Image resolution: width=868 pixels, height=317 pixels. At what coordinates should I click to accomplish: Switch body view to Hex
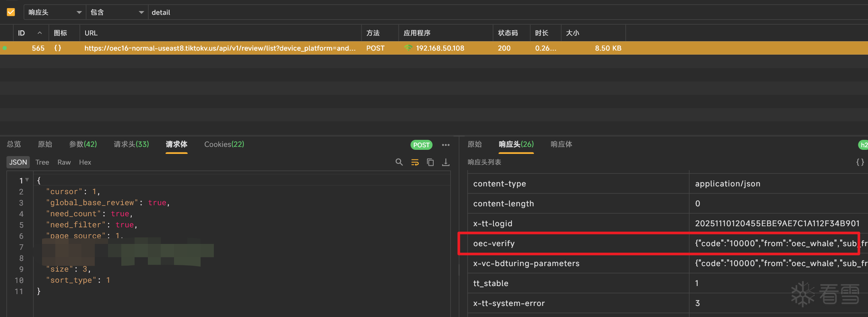point(85,162)
